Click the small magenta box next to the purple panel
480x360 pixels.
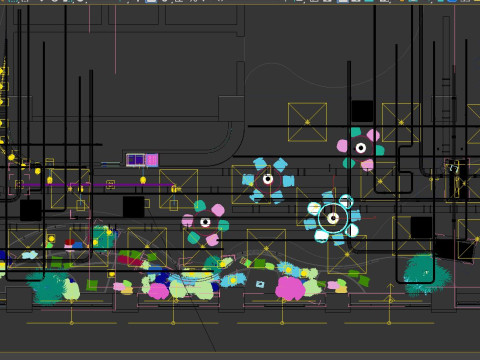(x=152, y=160)
